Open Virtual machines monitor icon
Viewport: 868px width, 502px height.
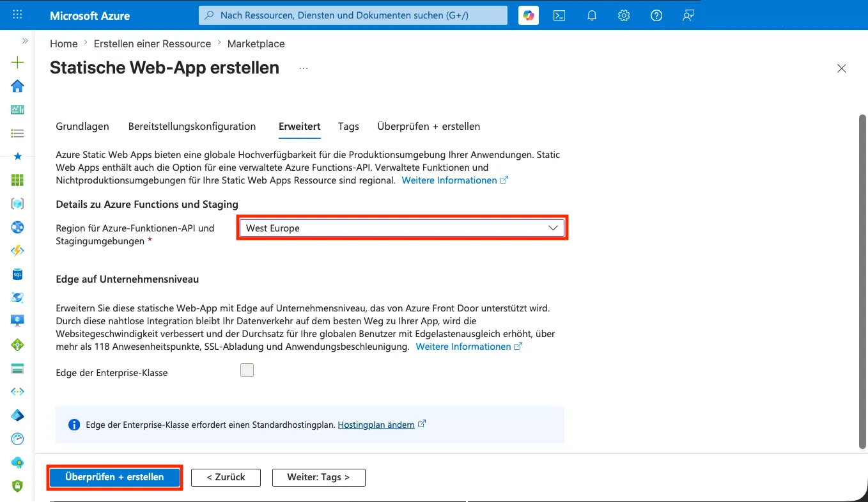17,321
